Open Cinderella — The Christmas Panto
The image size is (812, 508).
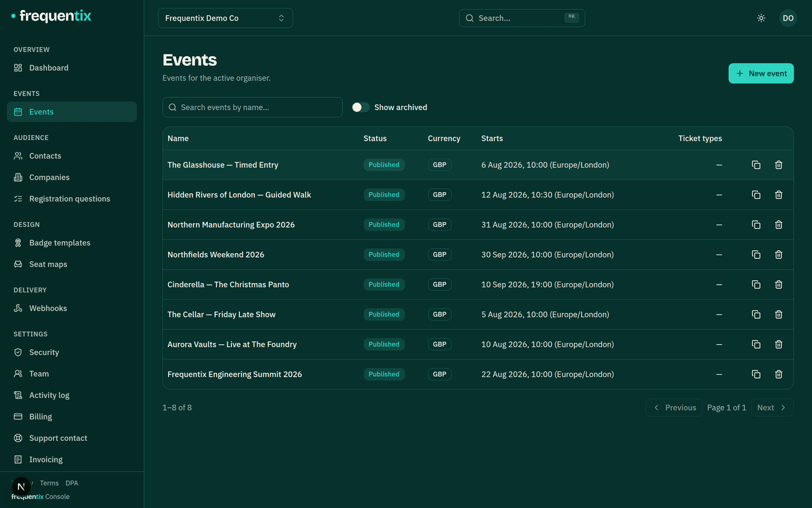tap(228, 285)
